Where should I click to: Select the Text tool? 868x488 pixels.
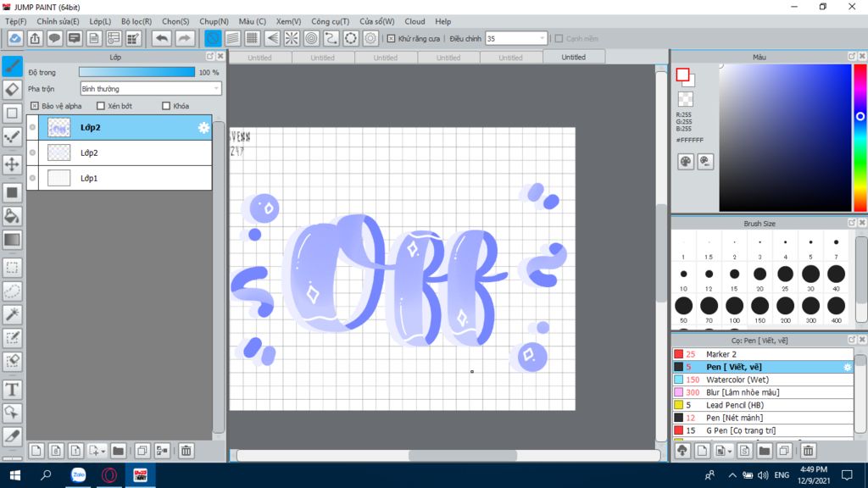[12, 390]
